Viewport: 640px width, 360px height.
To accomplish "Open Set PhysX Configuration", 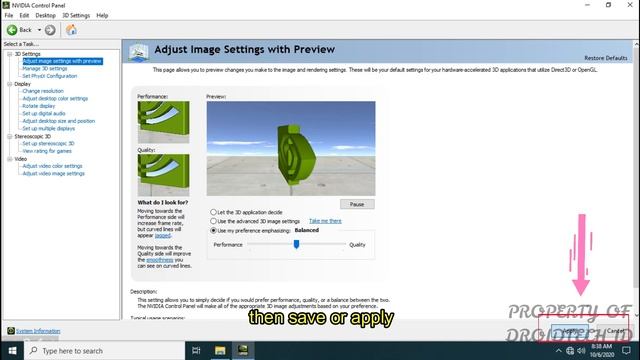I will tap(49, 76).
